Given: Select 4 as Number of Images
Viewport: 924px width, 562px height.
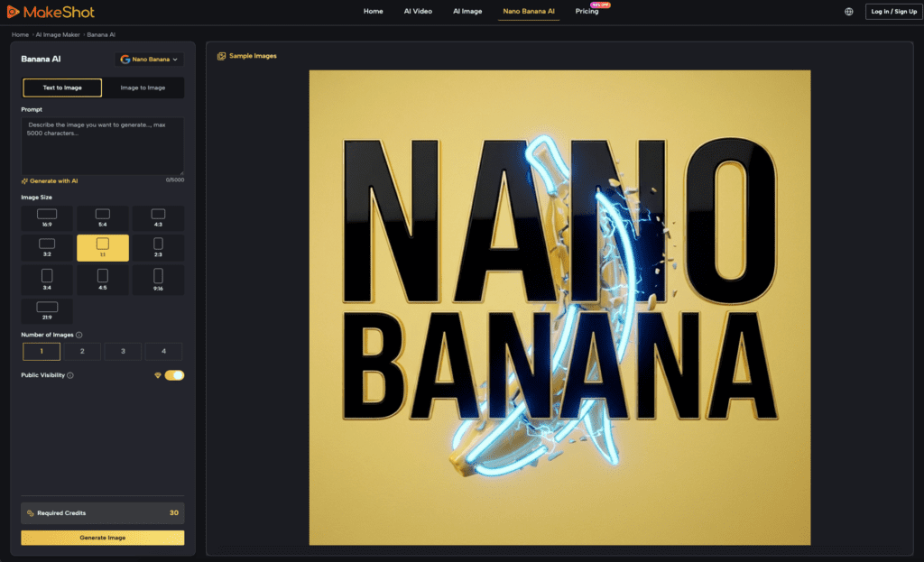Looking at the screenshot, I should [163, 350].
